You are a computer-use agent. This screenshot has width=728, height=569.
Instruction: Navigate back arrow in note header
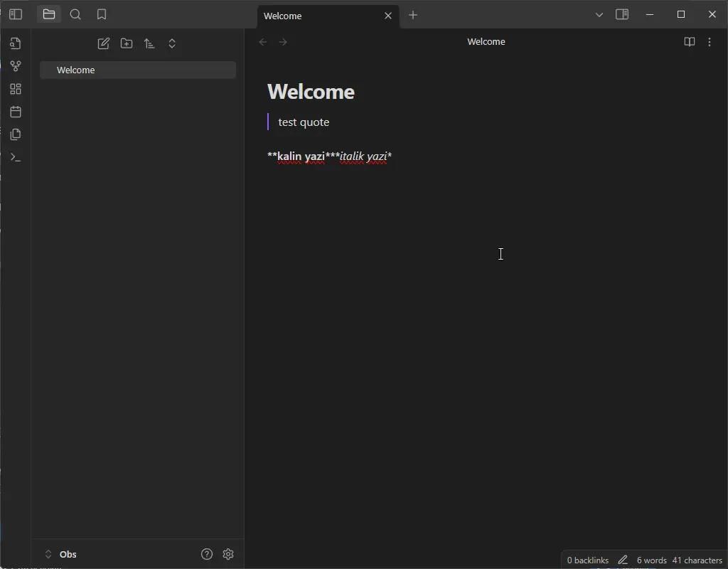pos(263,42)
